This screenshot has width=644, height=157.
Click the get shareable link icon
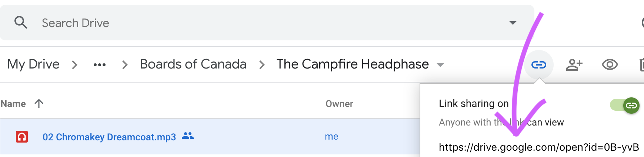[x=538, y=65]
